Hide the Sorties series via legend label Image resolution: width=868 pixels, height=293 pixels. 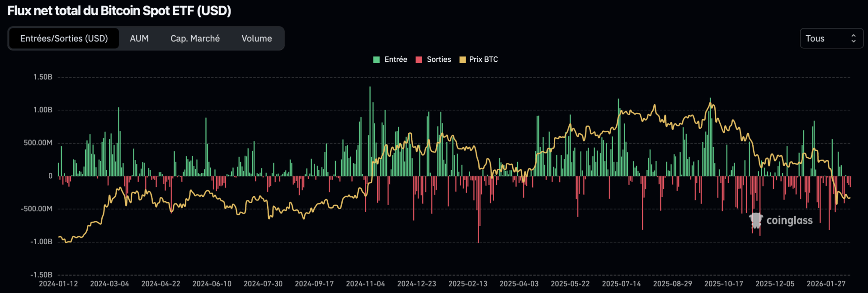(x=439, y=60)
